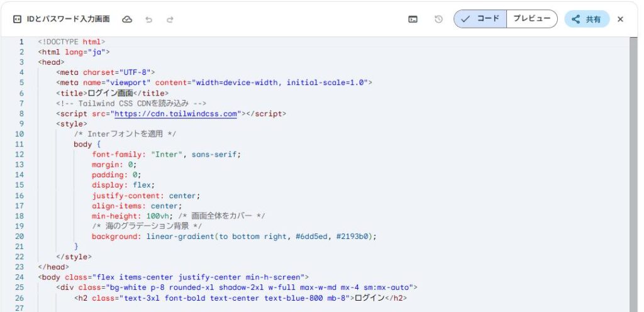Click the body class flex items-center line
Viewport: 644px width, 312px height.
tap(174, 277)
